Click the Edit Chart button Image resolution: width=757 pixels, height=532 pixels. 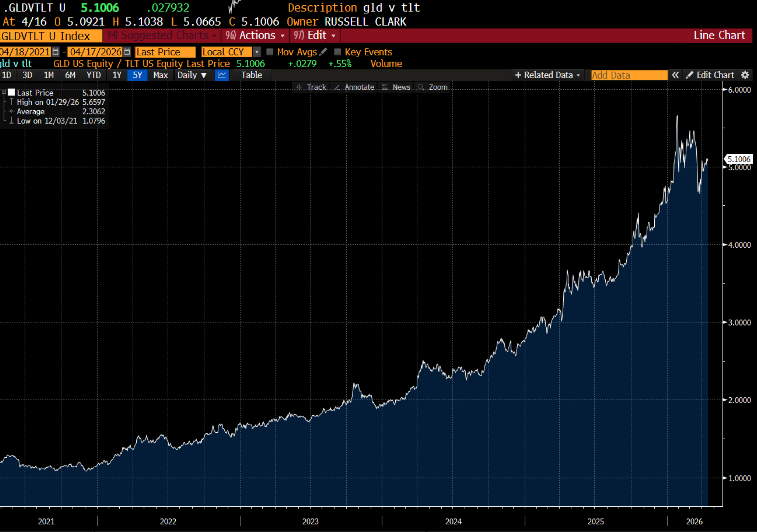click(710, 75)
